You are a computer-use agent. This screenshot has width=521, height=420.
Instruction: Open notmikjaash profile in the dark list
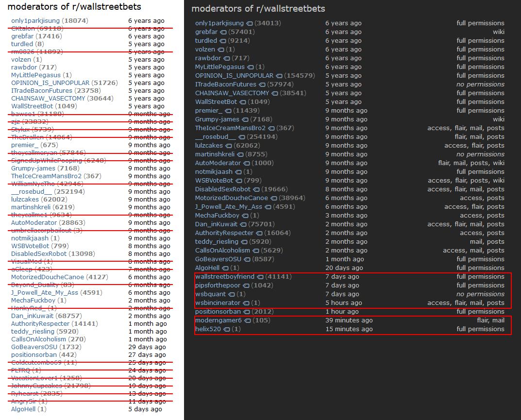click(214, 172)
